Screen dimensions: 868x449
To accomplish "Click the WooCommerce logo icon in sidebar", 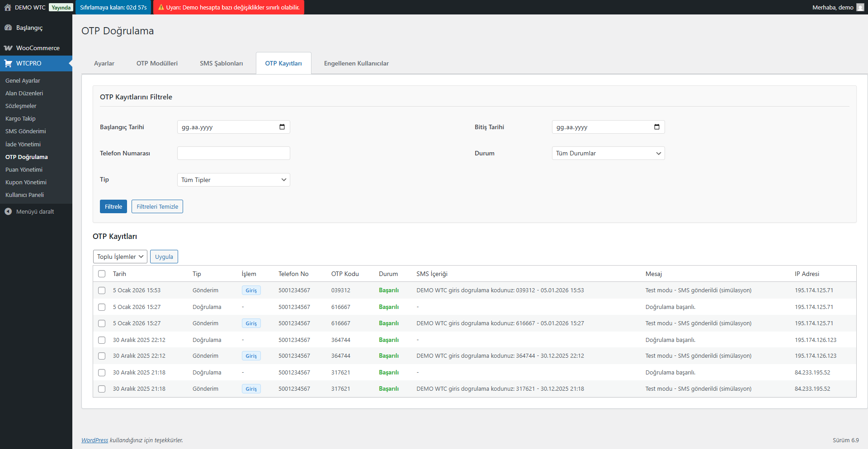I will 8,48.
